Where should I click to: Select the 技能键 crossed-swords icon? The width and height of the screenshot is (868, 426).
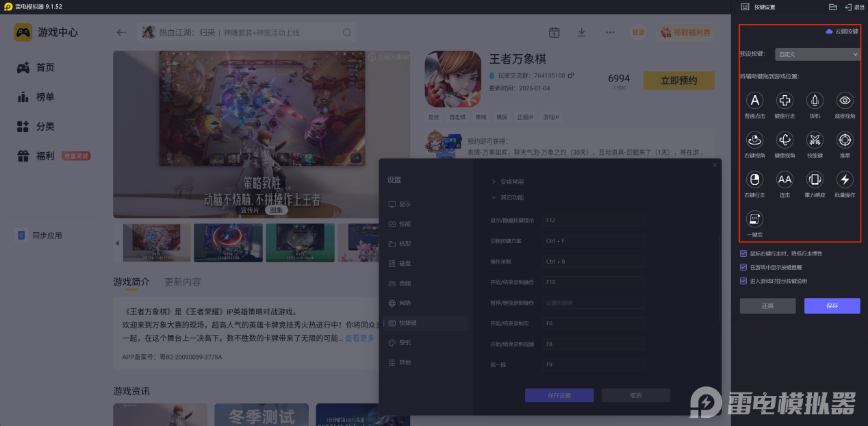[815, 140]
